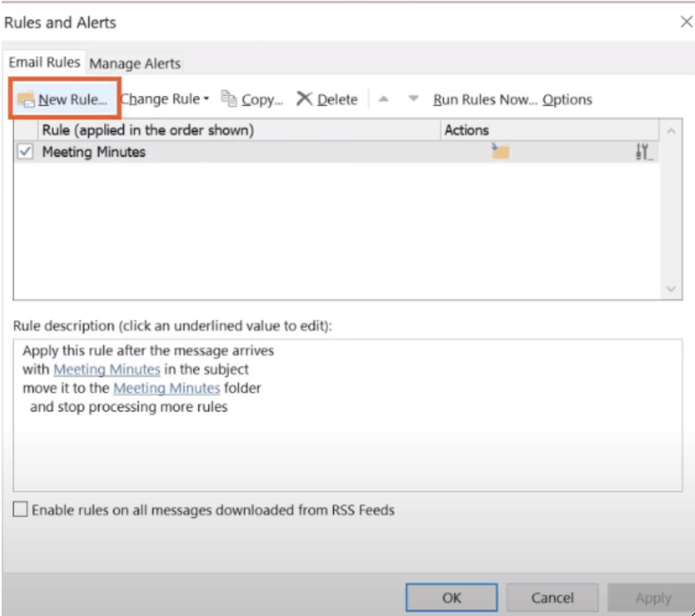This screenshot has height=616, width=695.
Task: Switch to the Manage Alerts tab
Action: [134, 63]
